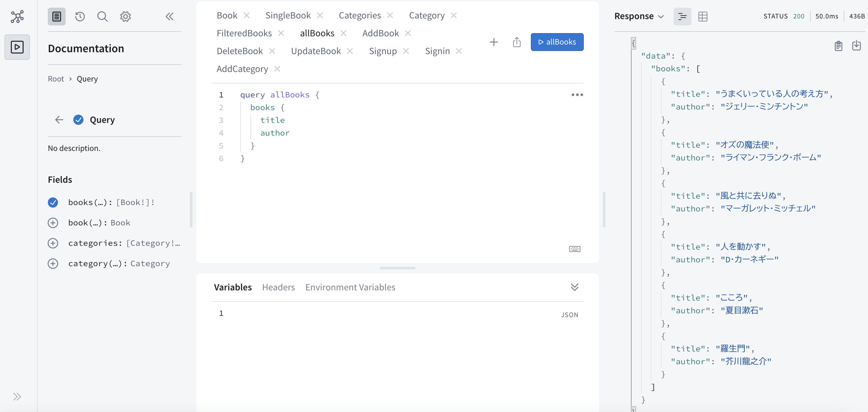
Task: Add the categories field to query
Action: tap(53, 243)
